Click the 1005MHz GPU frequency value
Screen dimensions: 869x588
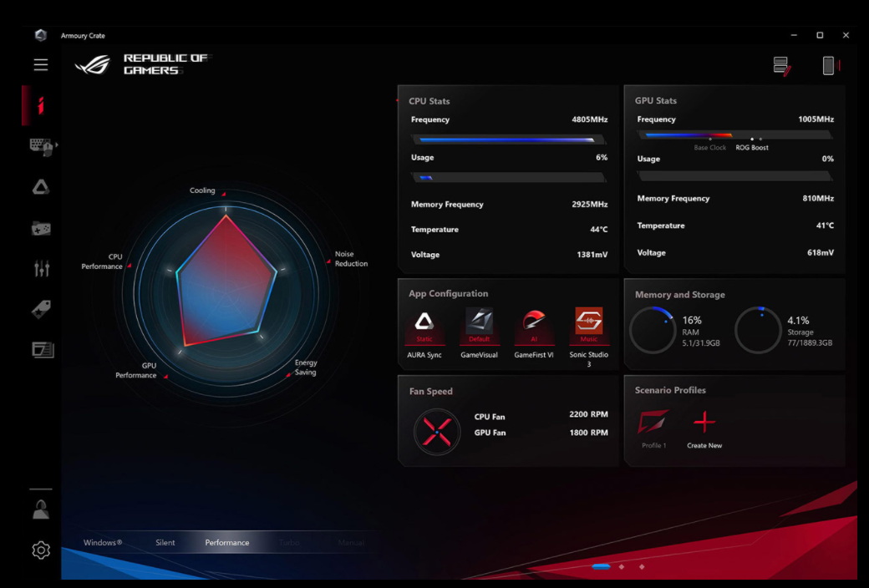(x=816, y=119)
